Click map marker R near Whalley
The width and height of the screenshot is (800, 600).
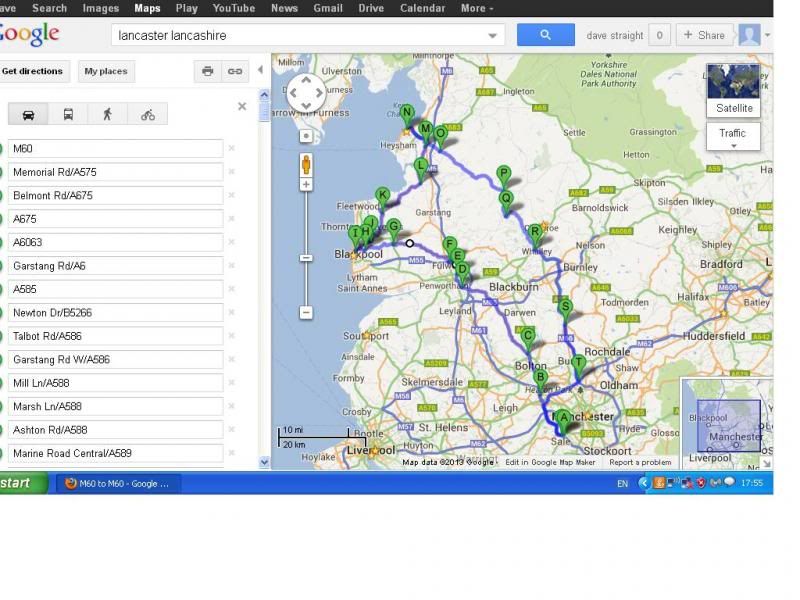[x=535, y=236]
